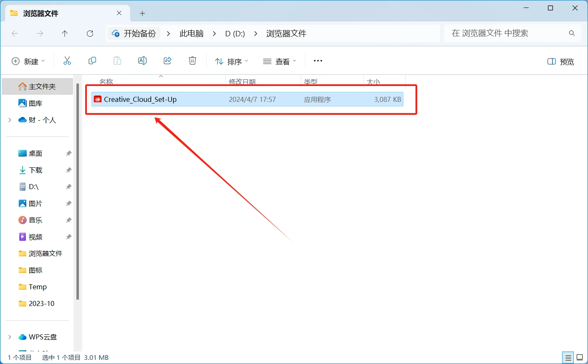
Task: Click the Share icon in toolbar
Action: coord(167,61)
